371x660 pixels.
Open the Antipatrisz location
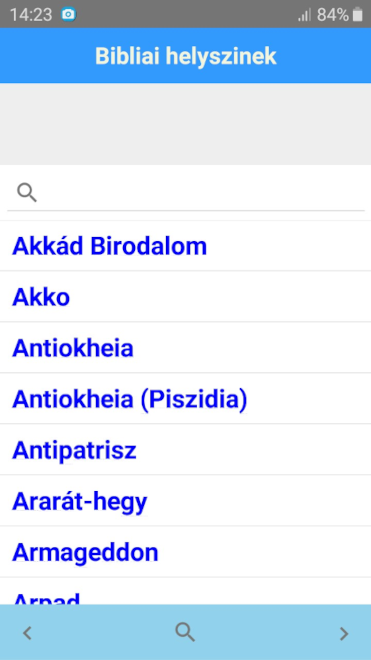click(x=185, y=450)
